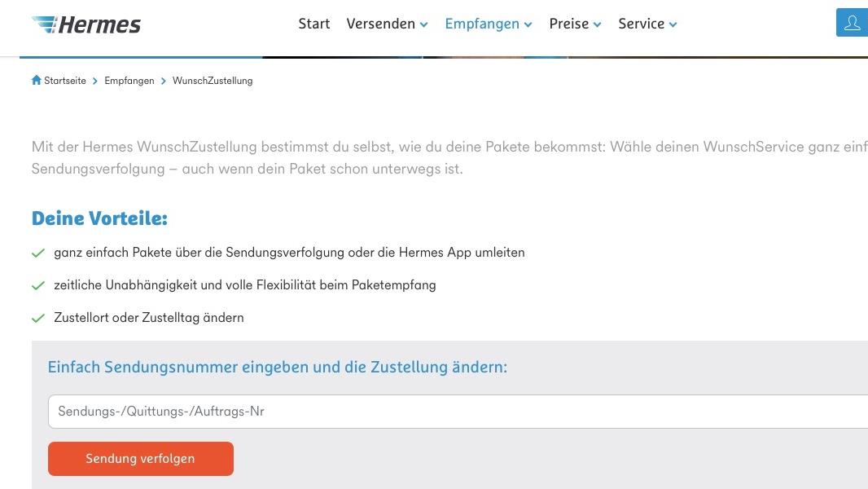The width and height of the screenshot is (868, 489).
Task: Click the checkmark beside Zustellort oder Zustelltag ändern
Action: (x=38, y=318)
